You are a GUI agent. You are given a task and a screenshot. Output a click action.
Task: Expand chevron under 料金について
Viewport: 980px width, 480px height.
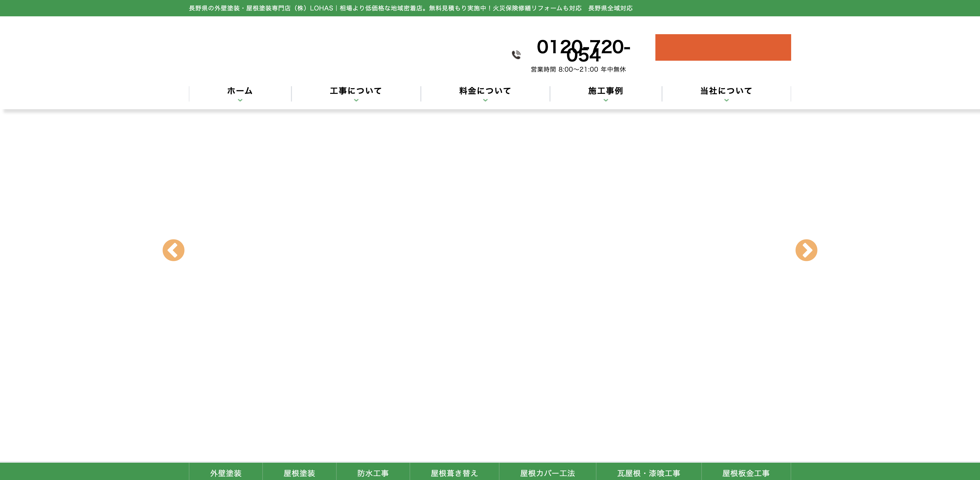[x=485, y=100]
